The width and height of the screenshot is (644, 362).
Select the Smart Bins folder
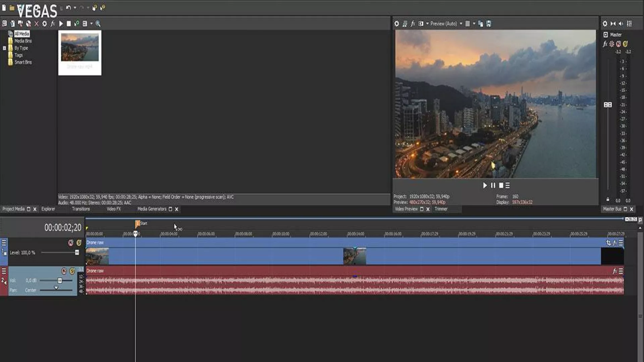click(x=23, y=62)
